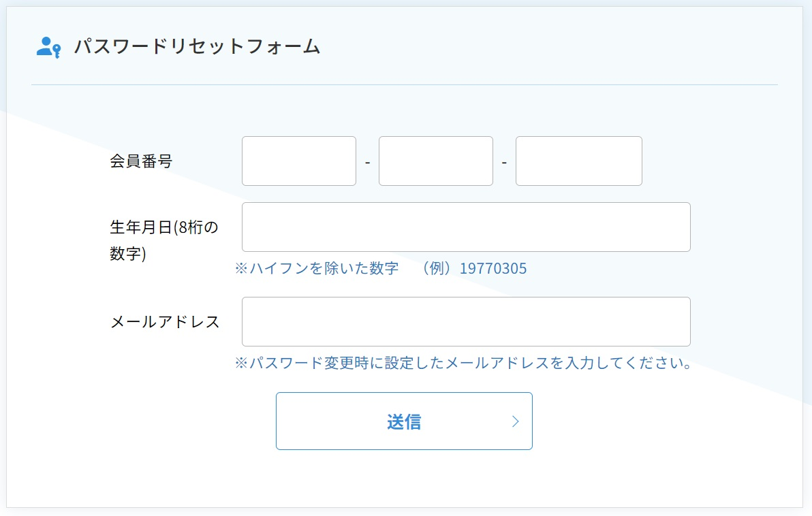This screenshot has width=812, height=516.
Task: Click into the 生年月日 input field
Action: [x=466, y=227]
